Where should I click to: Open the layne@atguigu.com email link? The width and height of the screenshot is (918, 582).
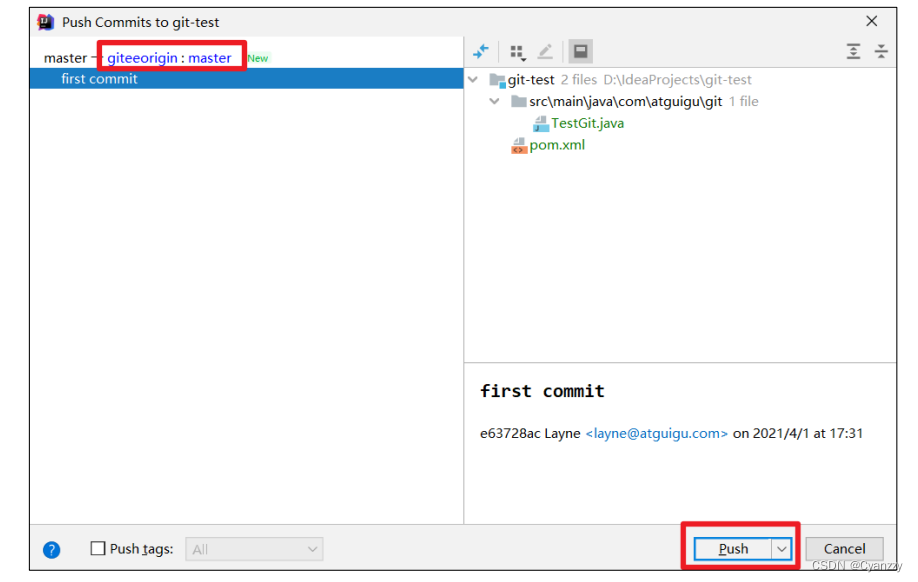click(x=656, y=434)
